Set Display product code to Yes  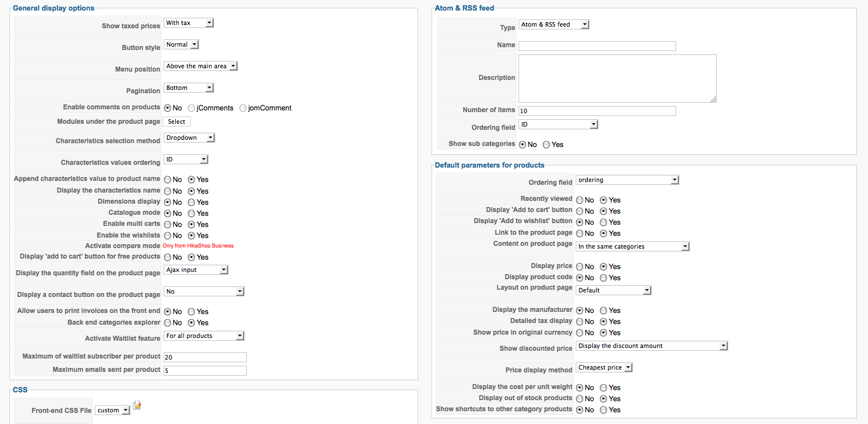tap(603, 277)
